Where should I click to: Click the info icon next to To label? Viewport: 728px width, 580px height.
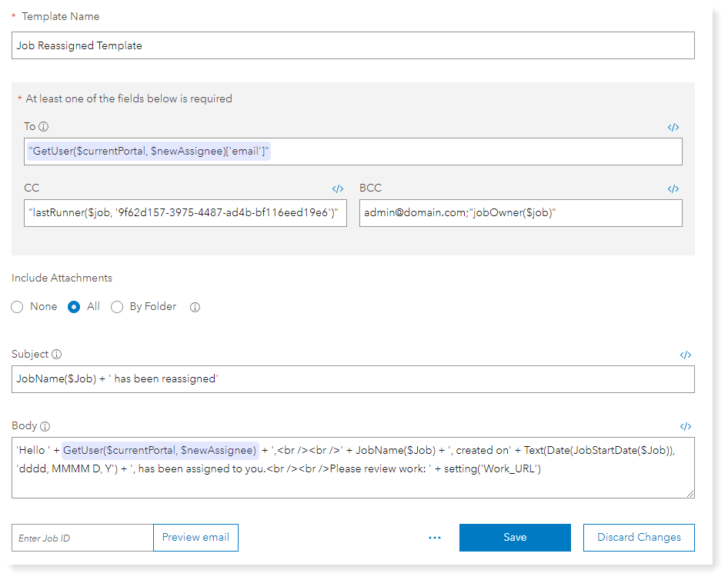[44, 127]
